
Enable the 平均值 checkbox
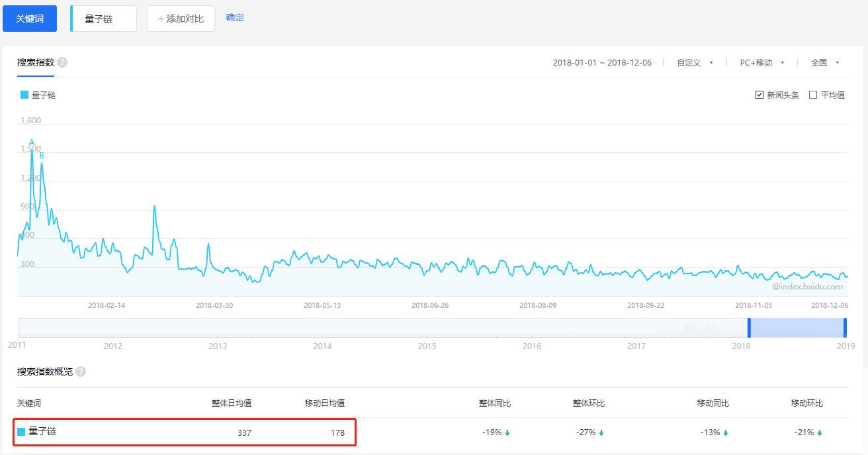[813, 95]
